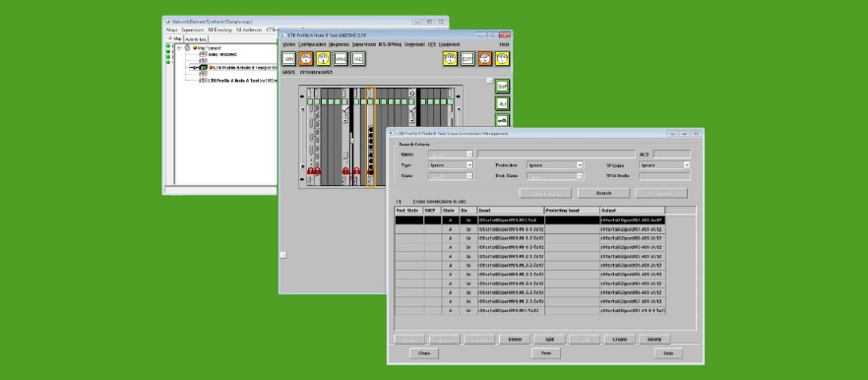Click the Prot. State column header

pos(409,211)
